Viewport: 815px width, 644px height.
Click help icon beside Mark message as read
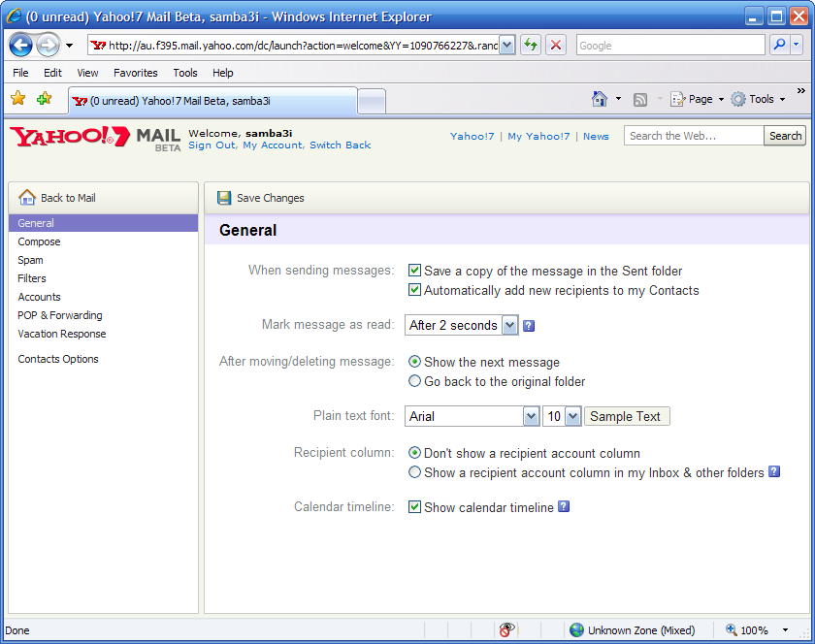[529, 326]
